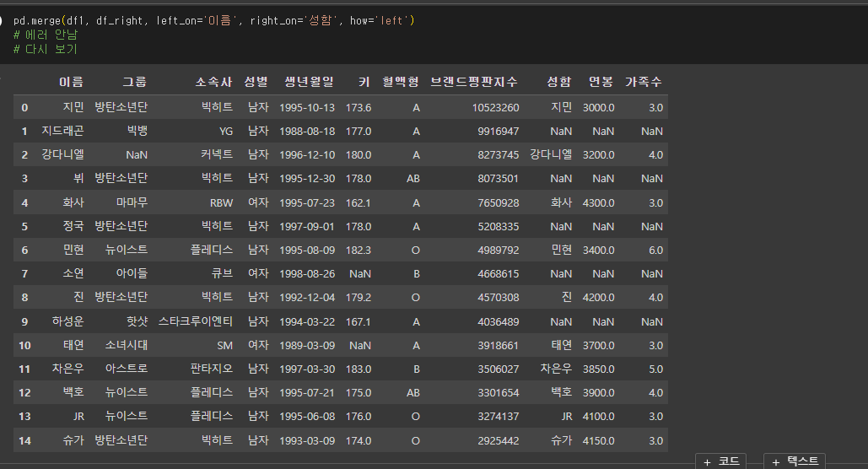Click the agency cell '스타크루이엔티'
The height and width of the screenshot is (469, 868).
coord(196,321)
